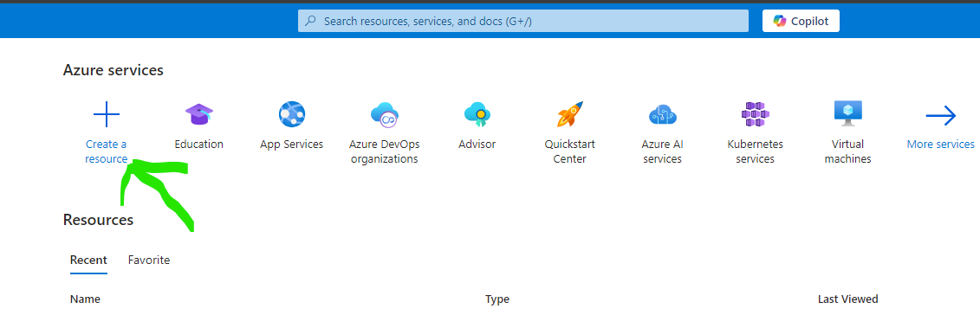Image resolution: width=980 pixels, height=328 pixels.
Task: Open the App Services globe icon
Action: point(291,114)
